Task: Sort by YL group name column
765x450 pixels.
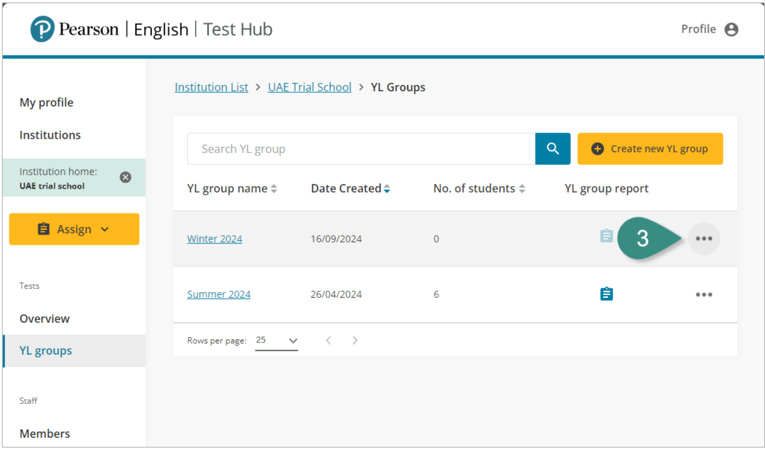Action: 232,188
